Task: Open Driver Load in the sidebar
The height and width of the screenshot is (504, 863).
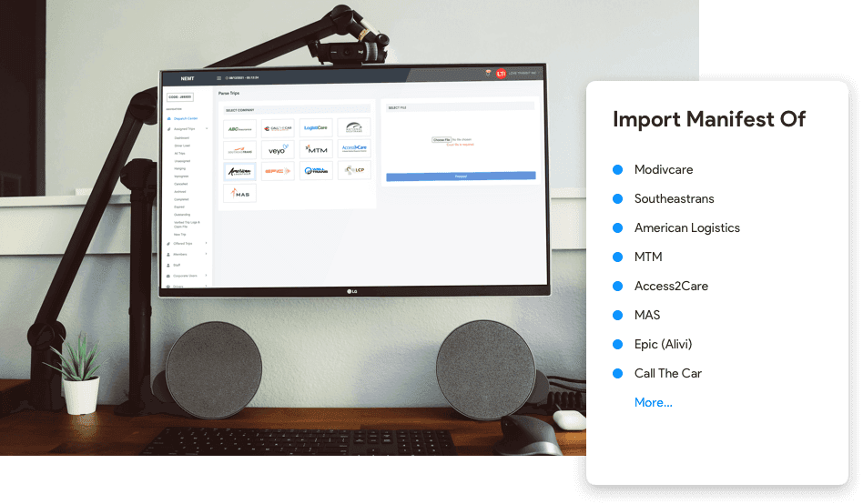Action: coord(182,146)
